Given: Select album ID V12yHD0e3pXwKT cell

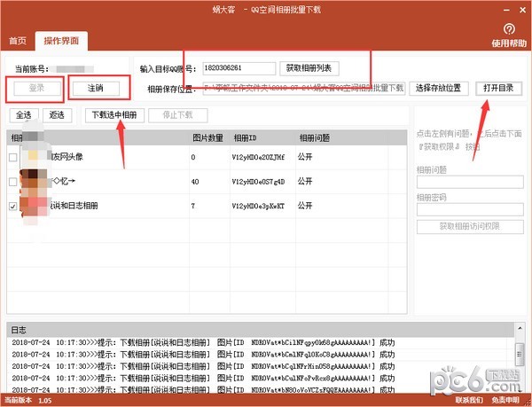Looking at the screenshot, I should click(x=258, y=206).
